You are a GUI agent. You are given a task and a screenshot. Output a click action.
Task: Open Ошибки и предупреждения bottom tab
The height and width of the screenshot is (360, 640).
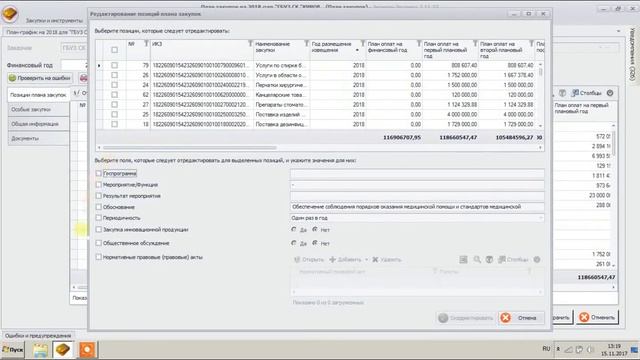(38, 336)
